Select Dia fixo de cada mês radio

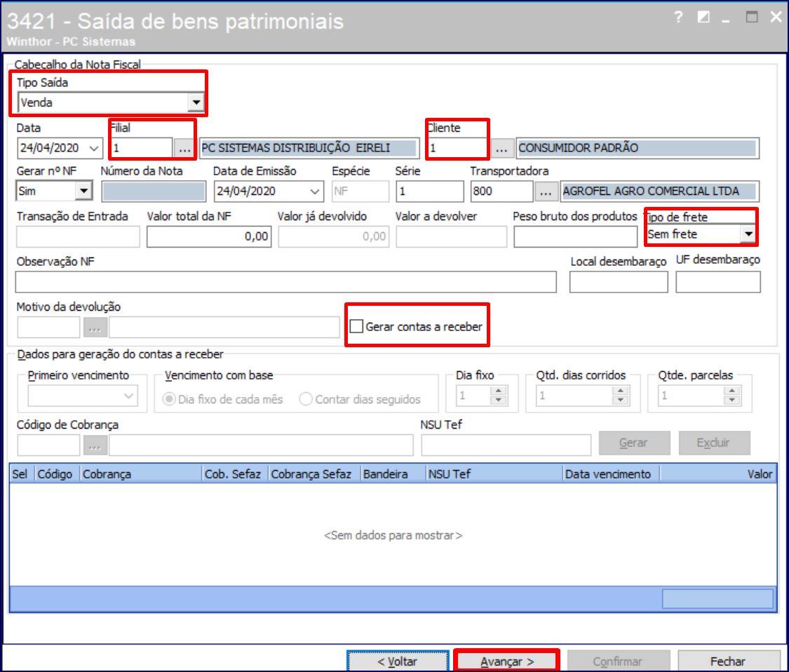pos(169,399)
